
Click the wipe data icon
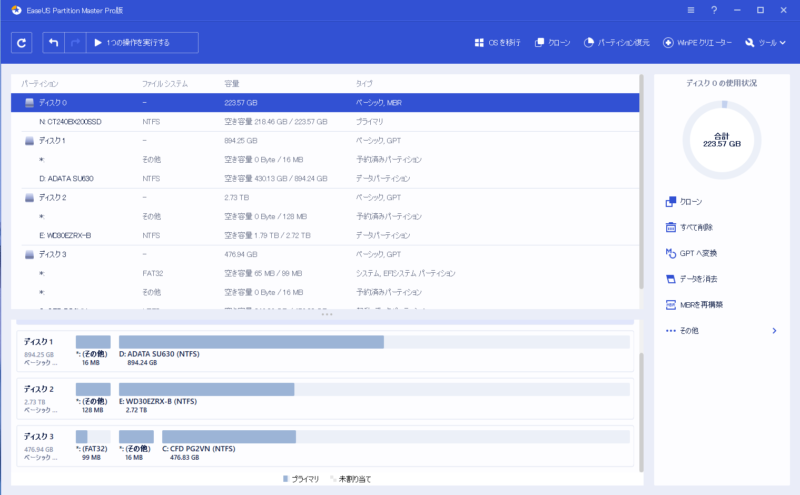point(670,279)
